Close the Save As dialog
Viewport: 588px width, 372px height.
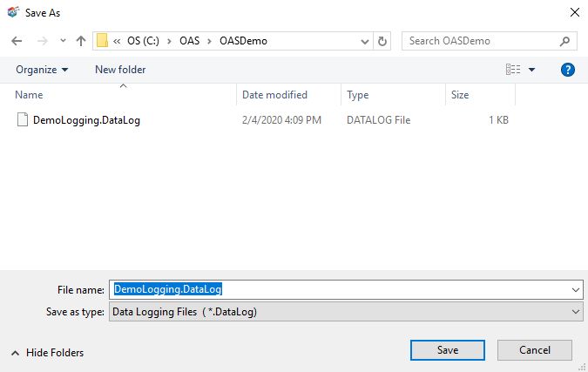tap(575, 12)
